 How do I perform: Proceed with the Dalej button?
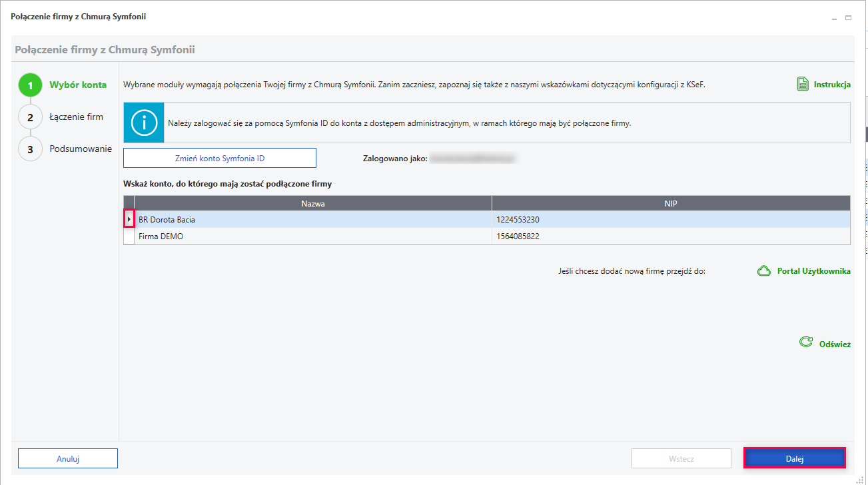[794, 458]
